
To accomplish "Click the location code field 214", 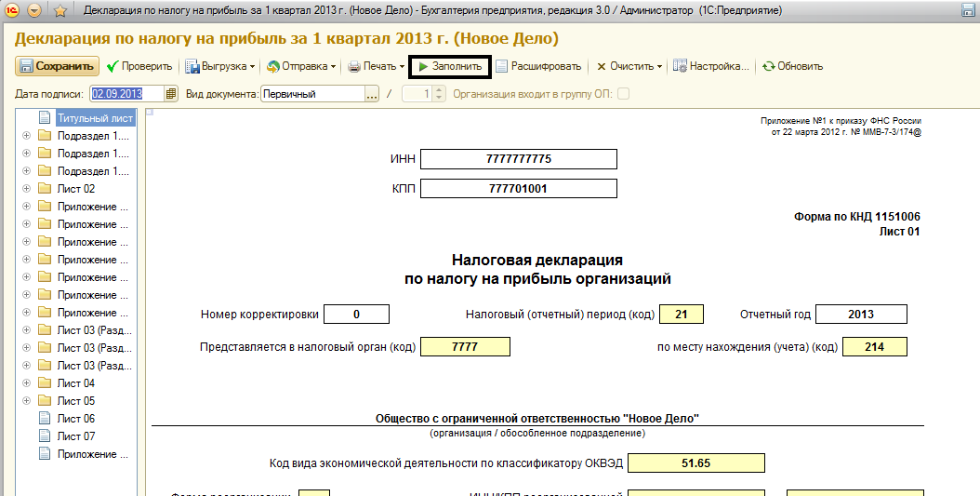I will pos(874,346).
